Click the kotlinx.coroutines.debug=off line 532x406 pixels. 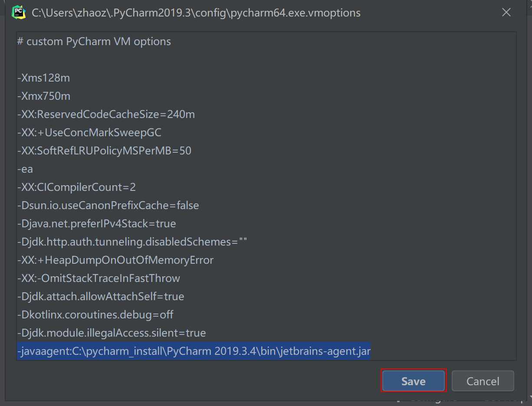pyautogui.click(x=95, y=315)
